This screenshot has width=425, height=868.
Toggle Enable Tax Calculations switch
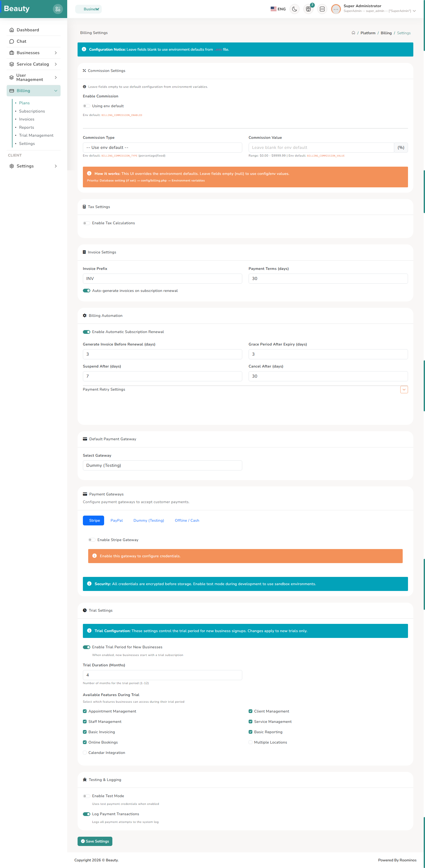(x=86, y=223)
